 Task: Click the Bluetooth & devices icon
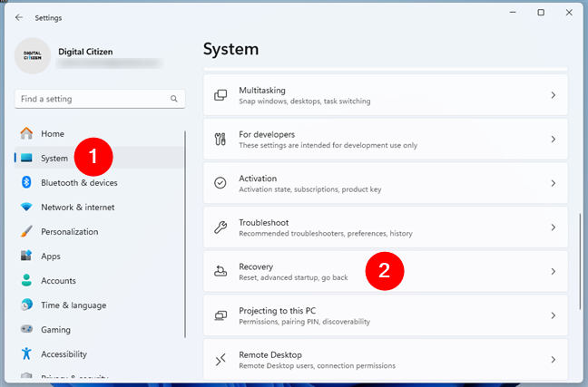point(25,182)
